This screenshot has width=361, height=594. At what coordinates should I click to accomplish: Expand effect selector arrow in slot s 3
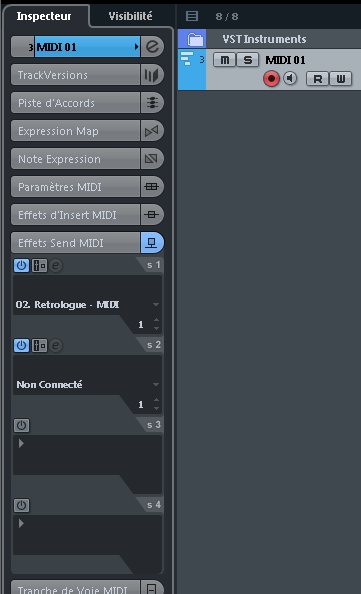(21, 443)
